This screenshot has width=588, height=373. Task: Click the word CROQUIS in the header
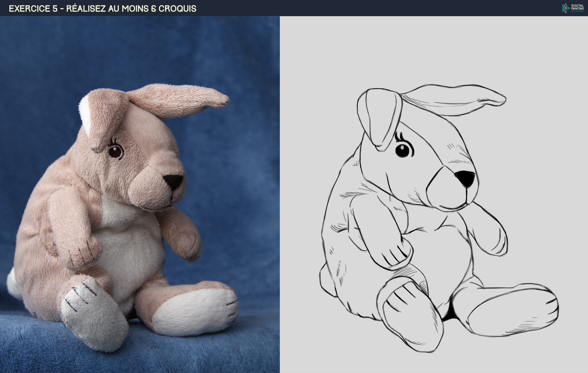pos(177,8)
